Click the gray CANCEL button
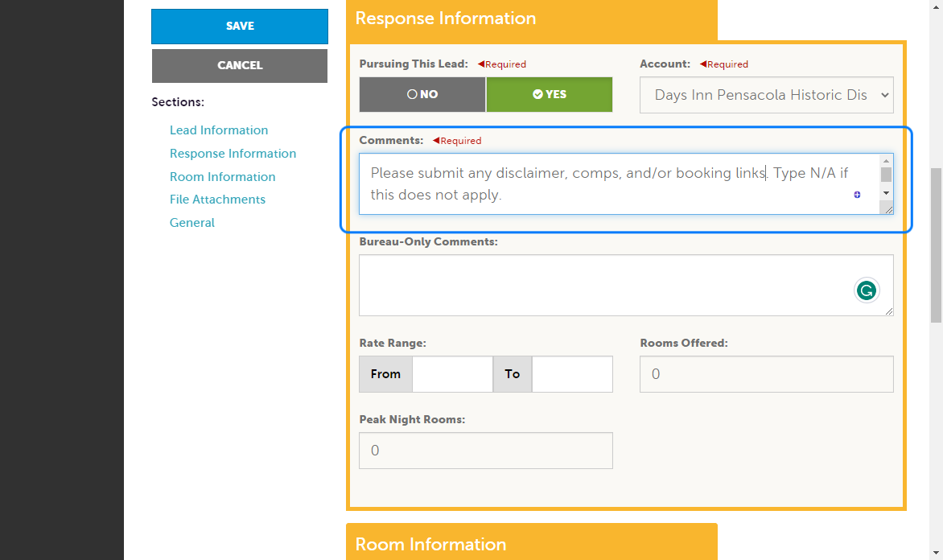The width and height of the screenshot is (943, 560). point(240,65)
